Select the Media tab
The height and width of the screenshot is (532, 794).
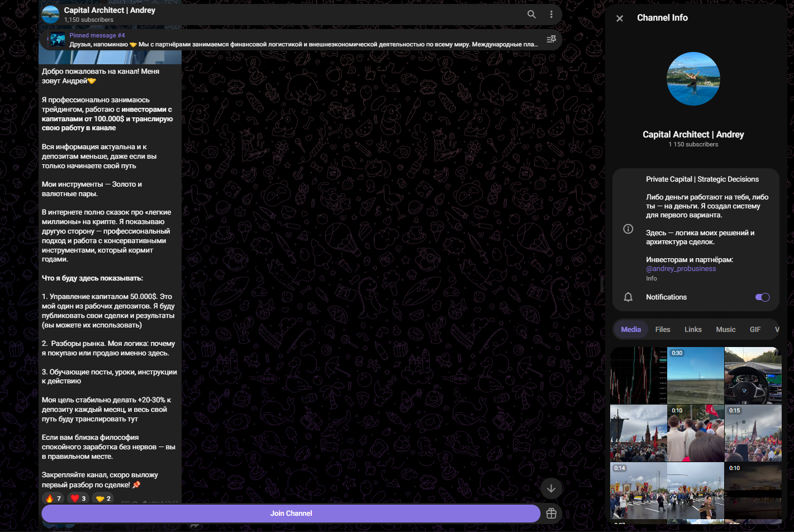coord(631,330)
